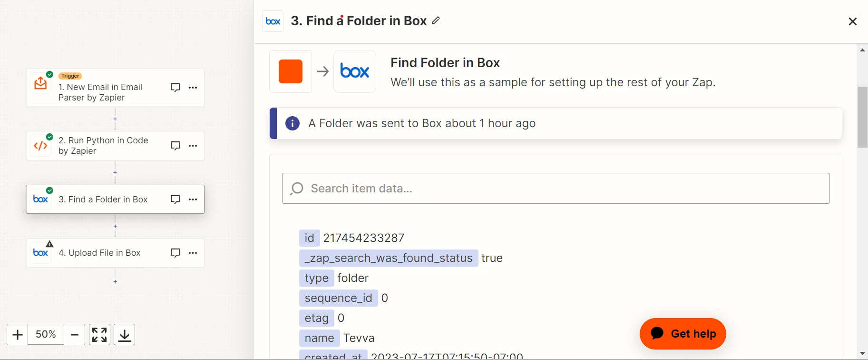Open more options for New Email step
Screen dimensions: 868x360
tap(193, 88)
